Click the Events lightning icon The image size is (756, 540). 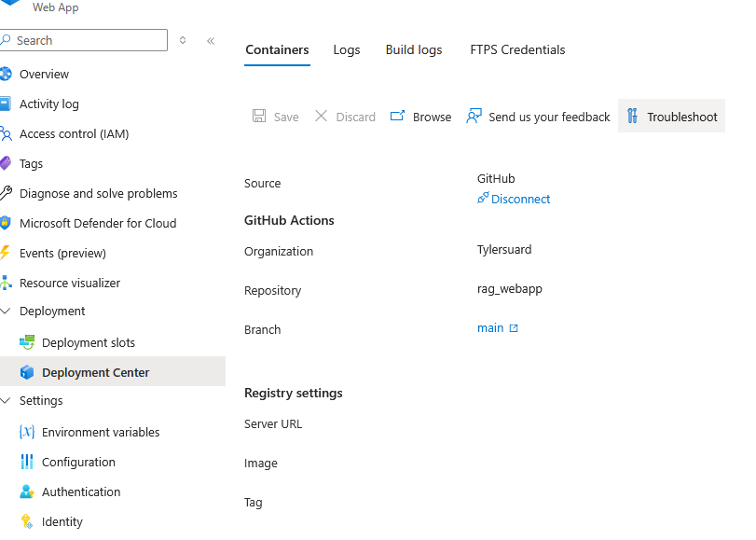coord(5,253)
